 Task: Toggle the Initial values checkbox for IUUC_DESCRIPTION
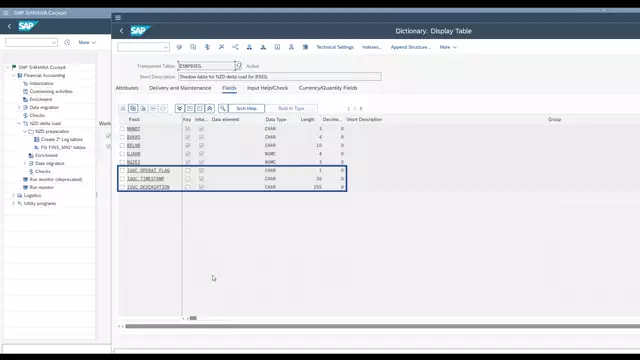[201, 187]
